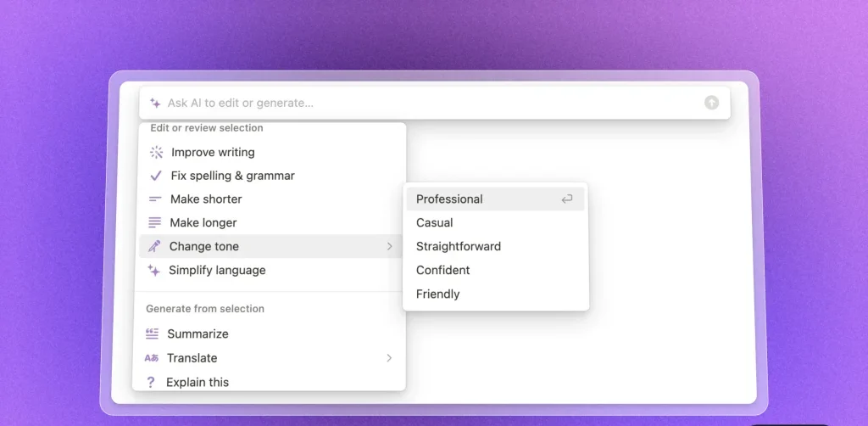Select the Confident tone option

point(443,271)
